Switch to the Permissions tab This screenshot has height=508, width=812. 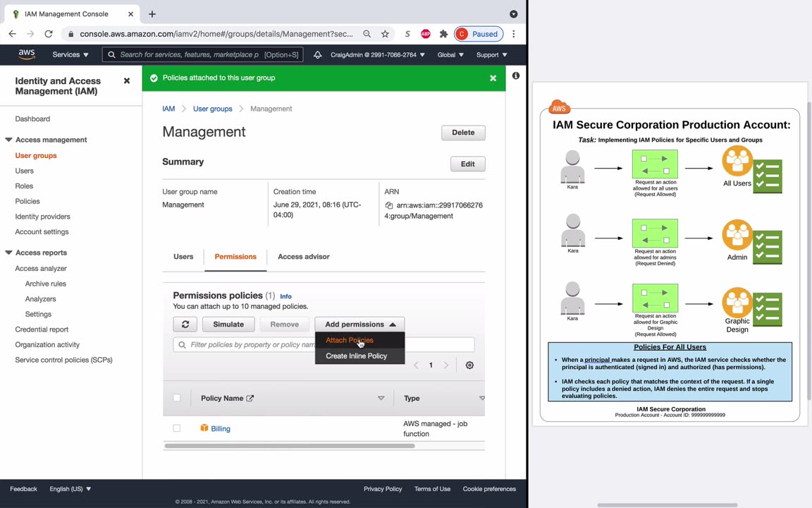tap(235, 257)
